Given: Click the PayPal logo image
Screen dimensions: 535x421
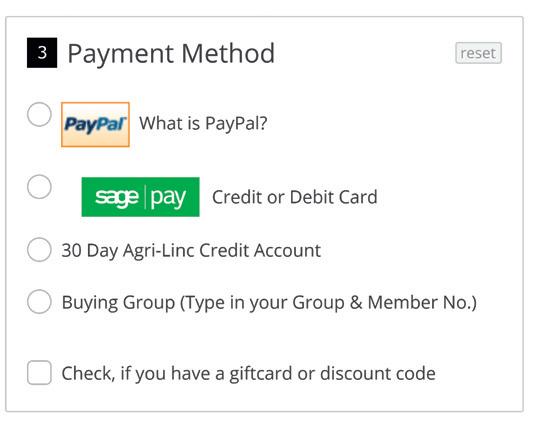Looking at the screenshot, I should coord(95,125).
